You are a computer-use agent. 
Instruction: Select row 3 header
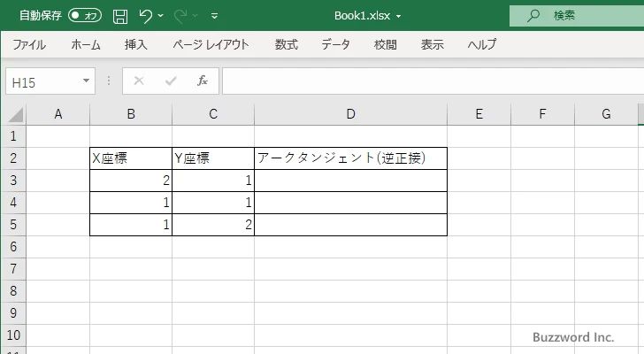point(13,181)
